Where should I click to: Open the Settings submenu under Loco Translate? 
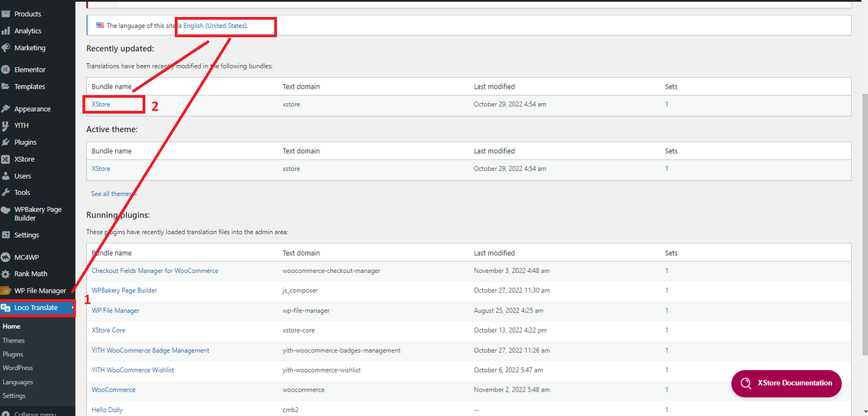pyautogui.click(x=14, y=396)
